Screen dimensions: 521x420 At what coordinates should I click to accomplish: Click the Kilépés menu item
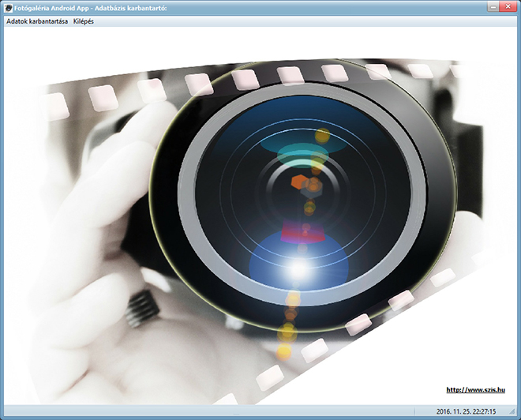point(84,21)
